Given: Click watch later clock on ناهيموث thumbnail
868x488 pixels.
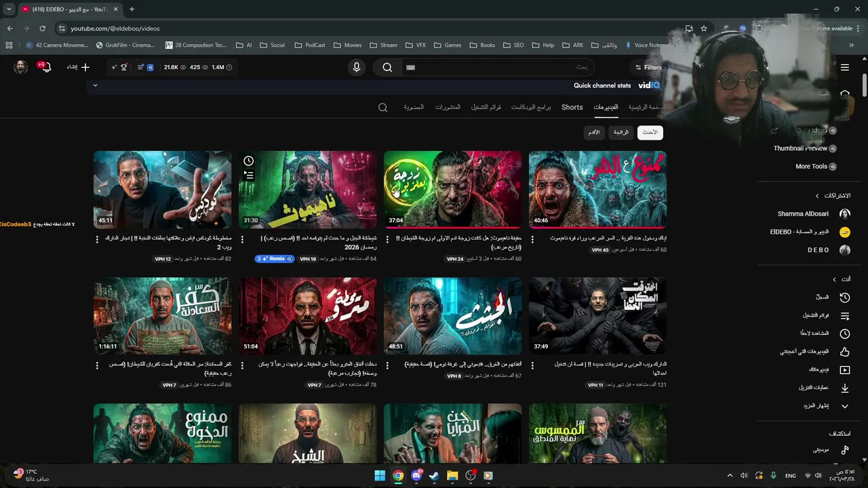Looking at the screenshot, I should pyautogui.click(x=249, y=161).
